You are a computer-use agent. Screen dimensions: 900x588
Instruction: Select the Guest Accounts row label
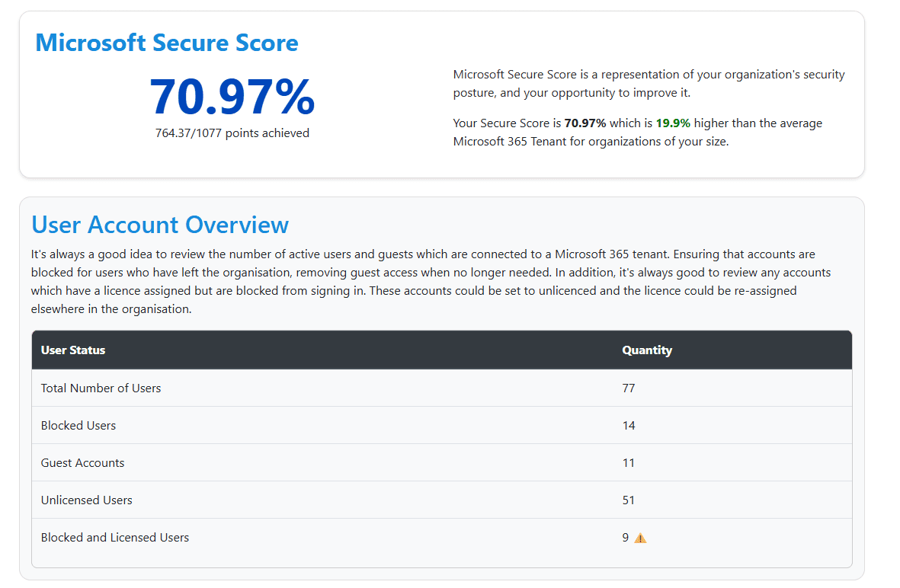pos(82,463)
